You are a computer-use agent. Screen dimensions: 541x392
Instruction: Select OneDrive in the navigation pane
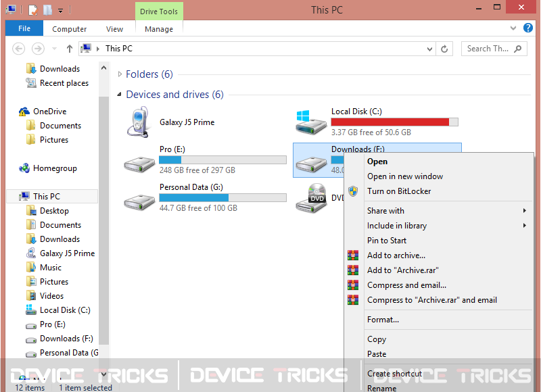[43, 112]
